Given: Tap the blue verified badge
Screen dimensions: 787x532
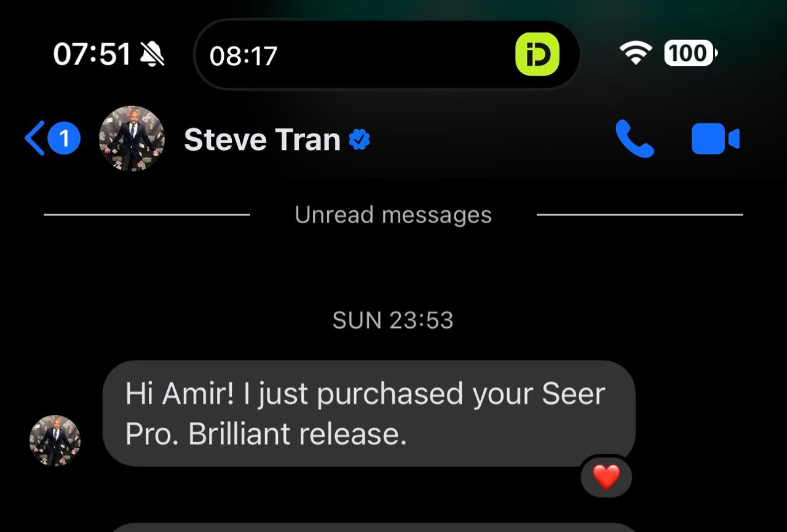Looking at the screenshot, I should [x=360, y=140].
